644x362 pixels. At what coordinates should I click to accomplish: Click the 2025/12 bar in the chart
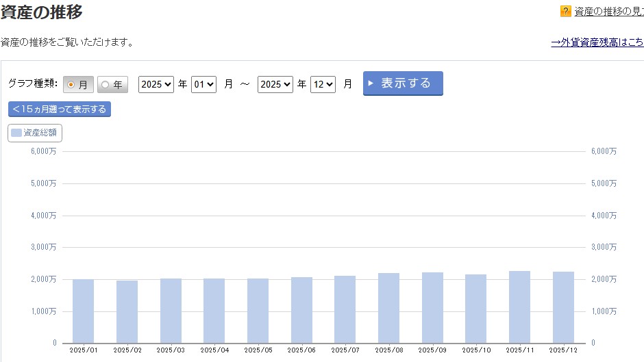click(563, 307)
